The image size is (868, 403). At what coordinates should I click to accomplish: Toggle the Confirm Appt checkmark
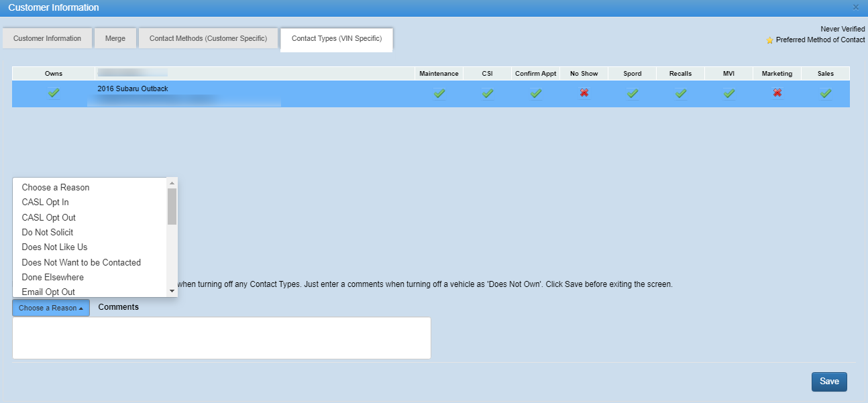point(536,93)
